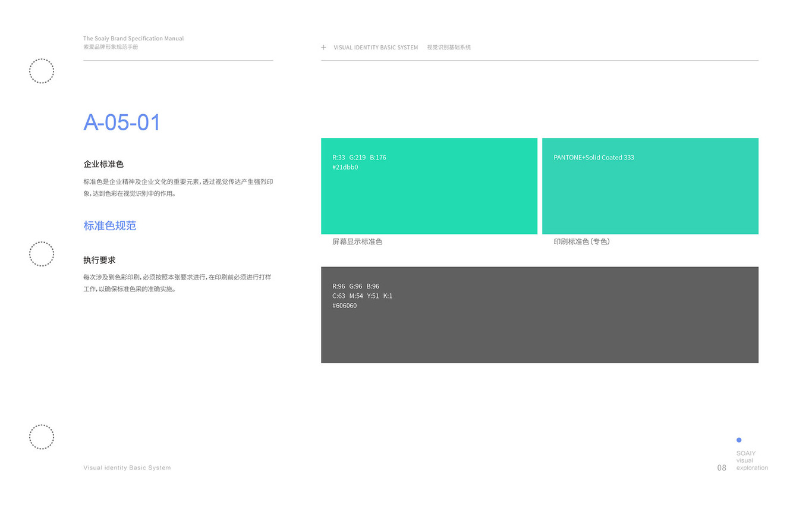Click The Soaiy Brand Specification Manual title
The width and height of the screenshot is (812, 508).
point(134,39)
